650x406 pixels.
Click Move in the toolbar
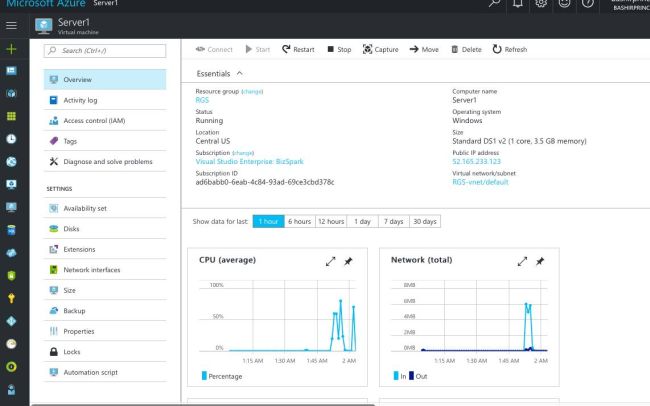pyautogui.click(x=424, y=49)
